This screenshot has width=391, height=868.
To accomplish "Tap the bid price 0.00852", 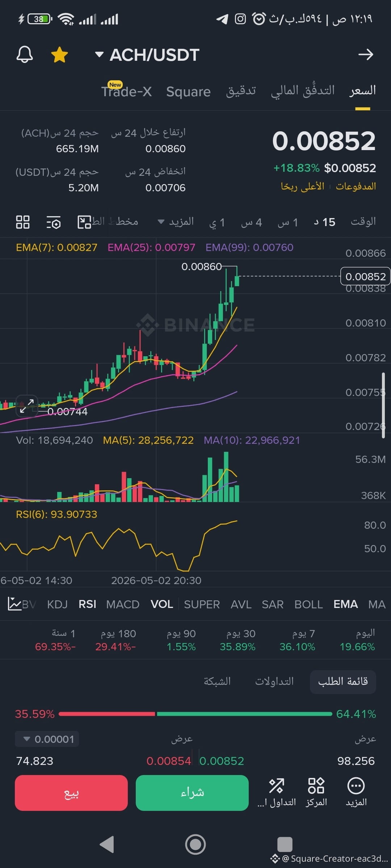I will (222, 761).
